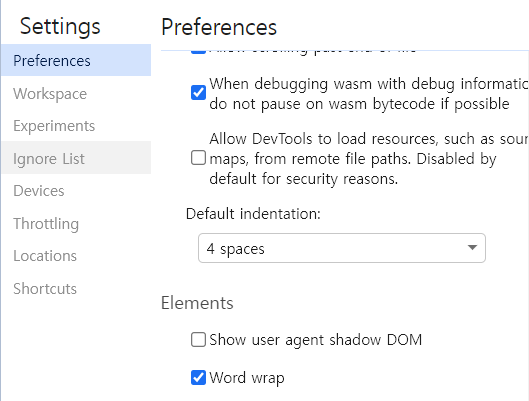
Task: Select the Throttling tab in sidebar
Action: coord(76,223)
